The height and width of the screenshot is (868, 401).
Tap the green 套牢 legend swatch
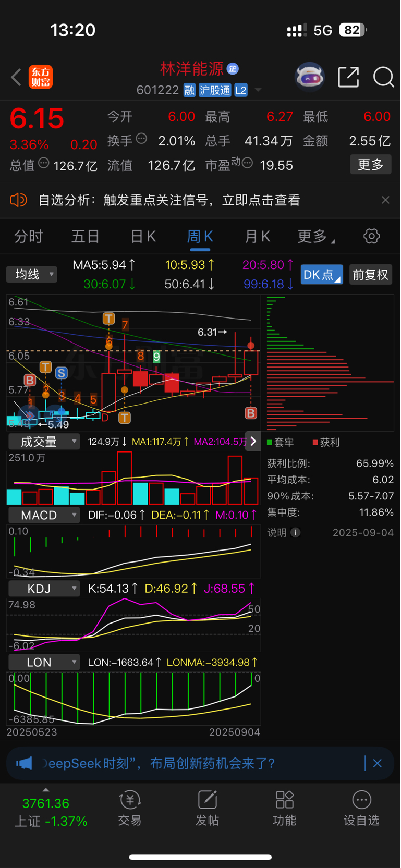coord(270,443)
